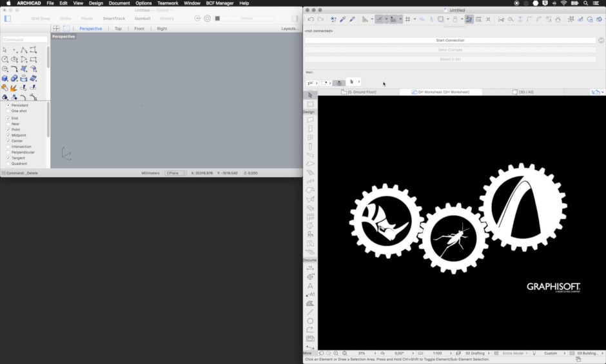Select the Rhino circle tool
606x364 pixels.
click(5, 59)
